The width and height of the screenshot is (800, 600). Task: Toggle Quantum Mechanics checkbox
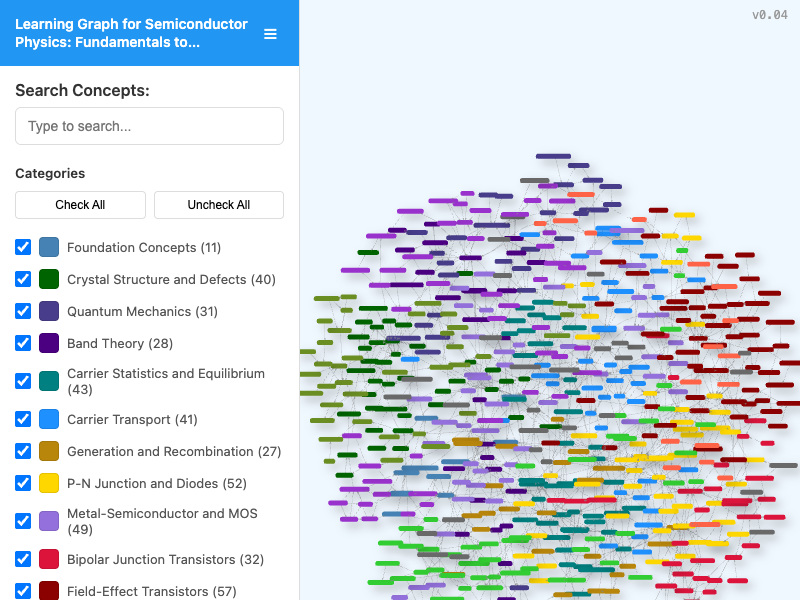[x=23, y=311]
